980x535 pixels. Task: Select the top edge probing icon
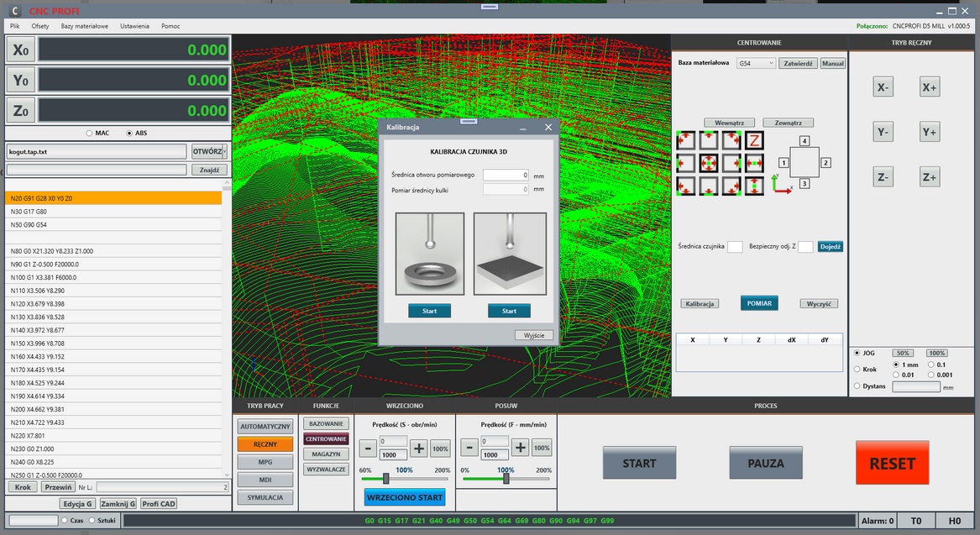(x=708, y=140)
